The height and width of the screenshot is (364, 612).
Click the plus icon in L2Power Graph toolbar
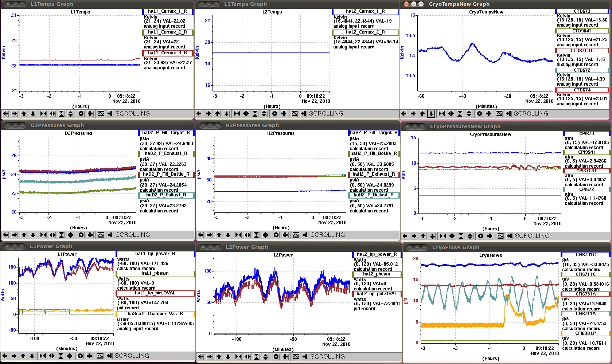[x=285, y=357]
